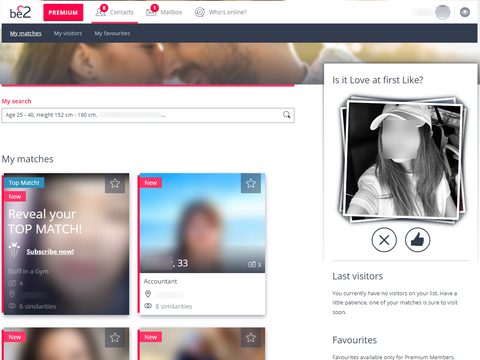Viewport: 480px width, 360px height.
Task: Open the Contacts tab
Action: tap(115, 12)
